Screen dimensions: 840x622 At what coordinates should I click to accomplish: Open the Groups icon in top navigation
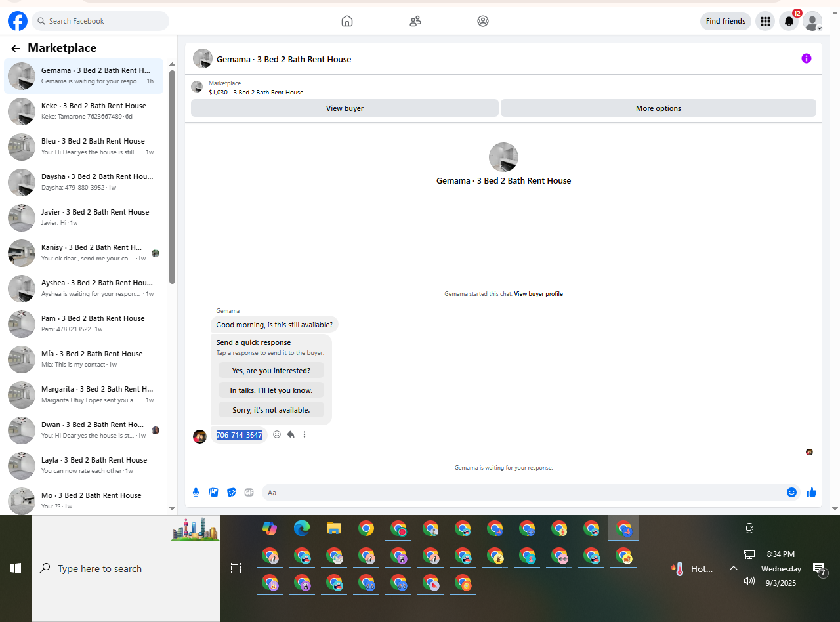click(483, 21)
